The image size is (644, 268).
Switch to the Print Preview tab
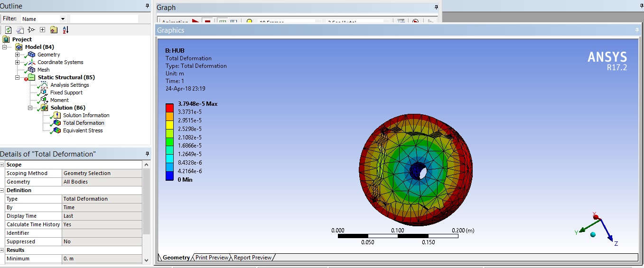point(212,258)
